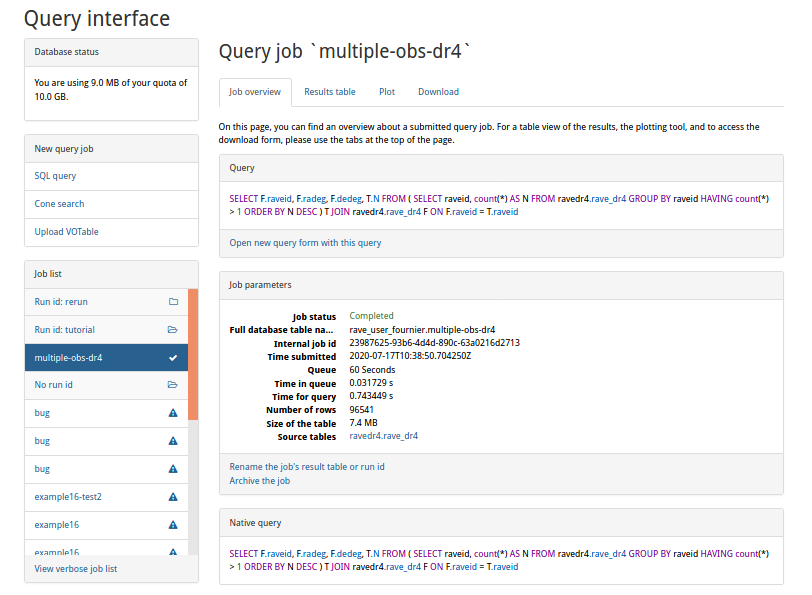Image resolution: width=812 pixels, height=595 pixels.
Task: Click the warning icon next to example16-test2
Action: [172, 497]
